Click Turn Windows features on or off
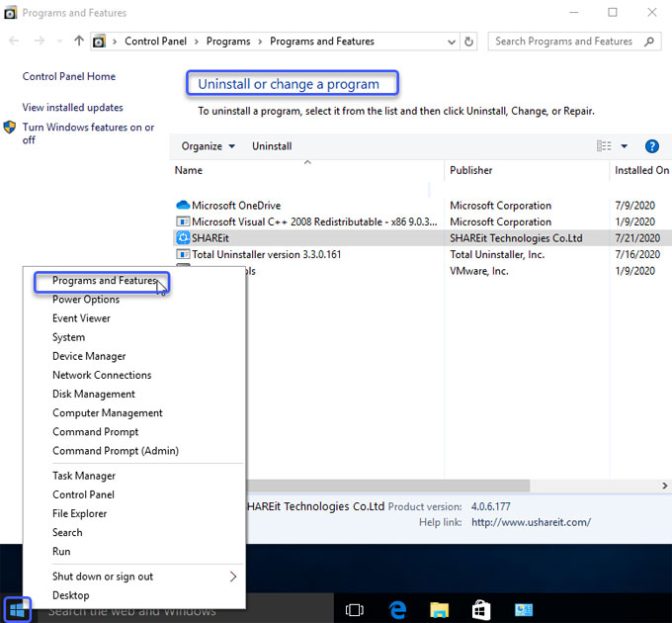Image resolution: width=672 pixels, height=623 pixels. [x=88, y=133]
